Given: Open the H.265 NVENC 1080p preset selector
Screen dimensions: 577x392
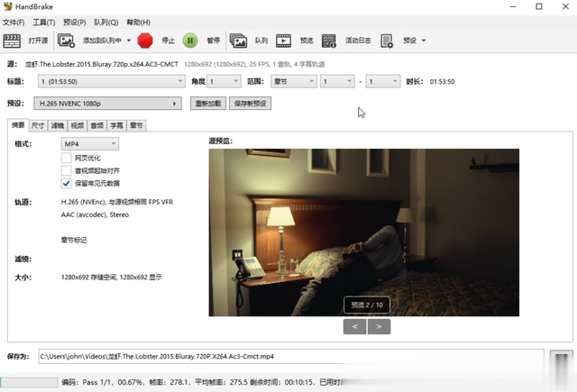Looking at the screenshot, I should 107,104.
